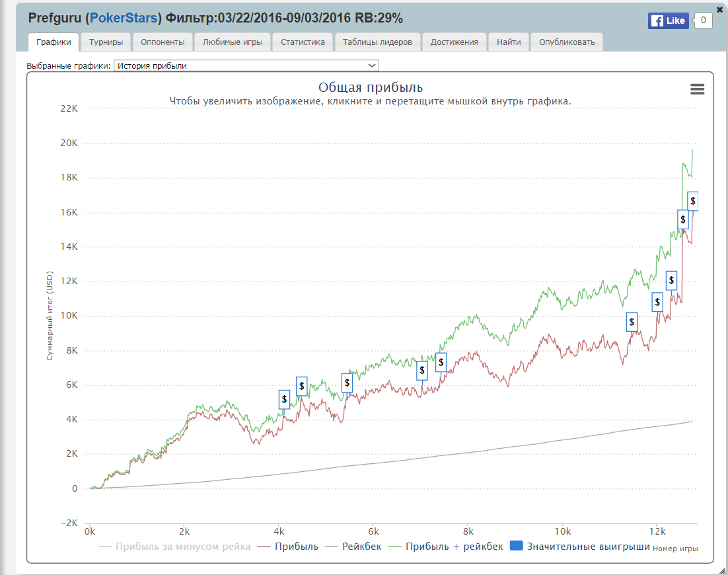Viewport: 728px width, 575px height.
Task: Click the $ marker just below the 16K gridline
Action: pos(683,219)
